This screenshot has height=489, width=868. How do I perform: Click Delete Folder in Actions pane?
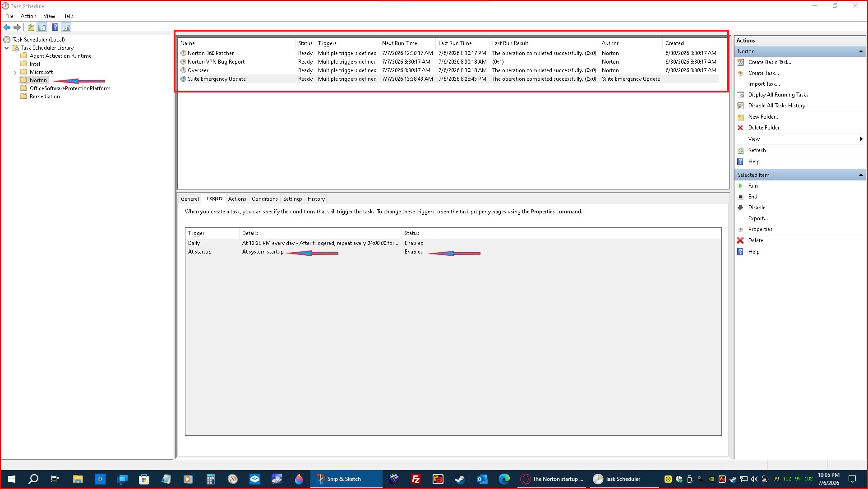coord(763,128)
